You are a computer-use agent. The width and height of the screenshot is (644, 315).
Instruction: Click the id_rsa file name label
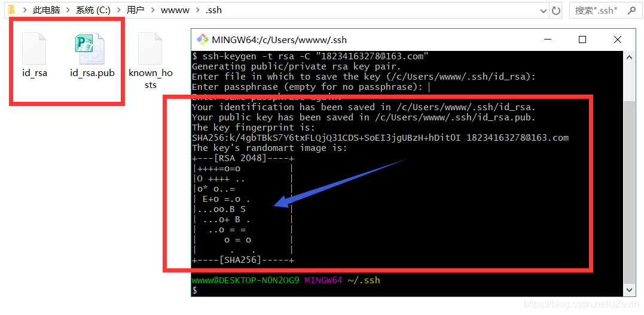[35, 74]
